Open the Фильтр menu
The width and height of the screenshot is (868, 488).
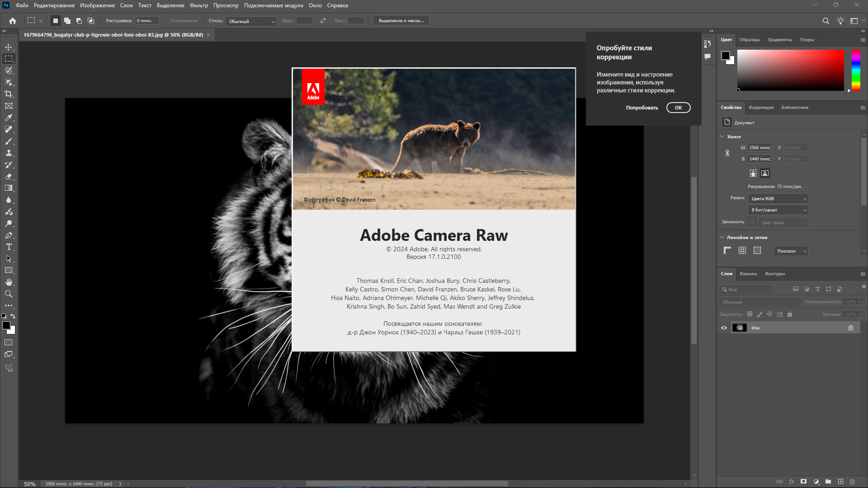click(198, 5)
